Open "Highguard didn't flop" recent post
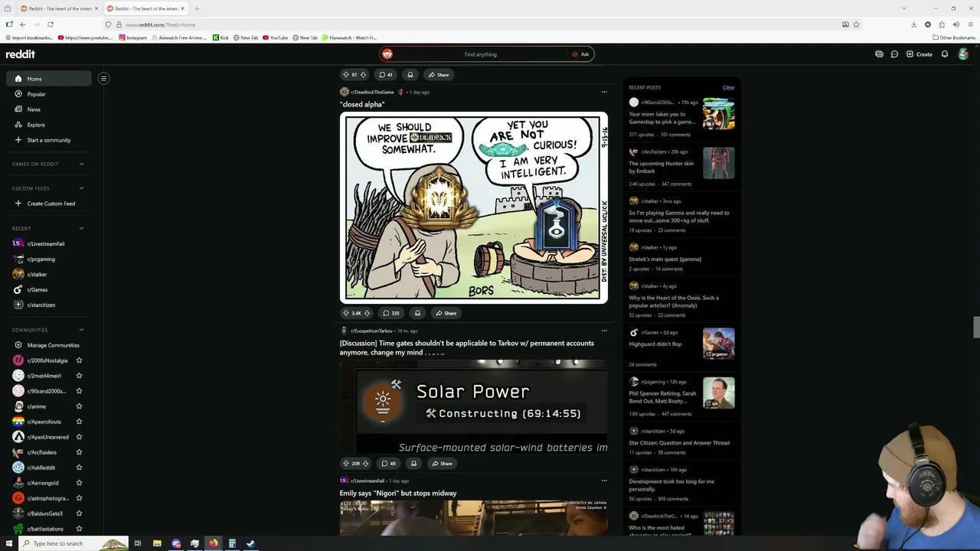Viewport: 980px width, 551px height. point(655,344)
